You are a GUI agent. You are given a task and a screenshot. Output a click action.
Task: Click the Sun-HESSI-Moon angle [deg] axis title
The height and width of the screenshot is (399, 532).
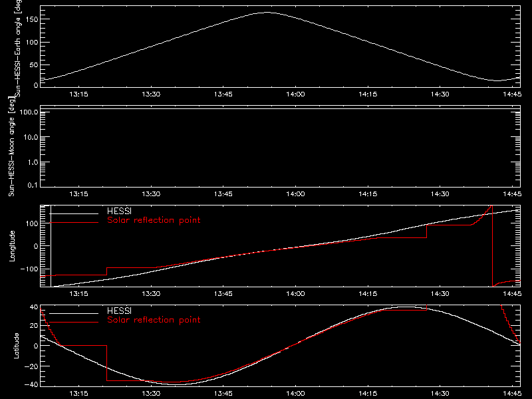(12, 146)
